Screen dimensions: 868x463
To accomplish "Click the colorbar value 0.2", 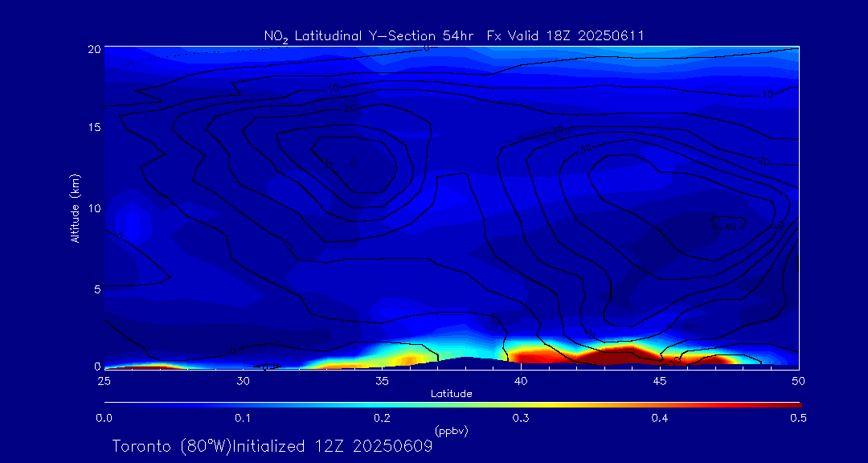I will click(x=382, y=418).
